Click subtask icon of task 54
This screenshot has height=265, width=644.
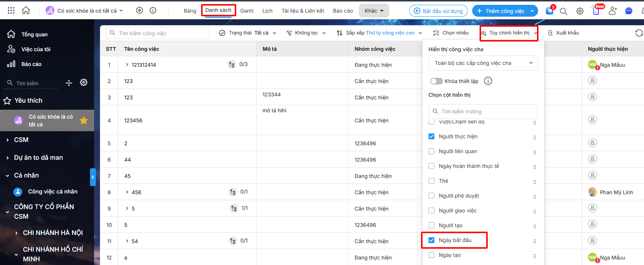click(233, 241)
